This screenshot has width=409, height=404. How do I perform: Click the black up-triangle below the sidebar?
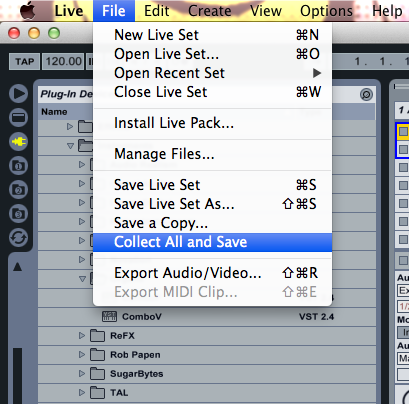17,267
